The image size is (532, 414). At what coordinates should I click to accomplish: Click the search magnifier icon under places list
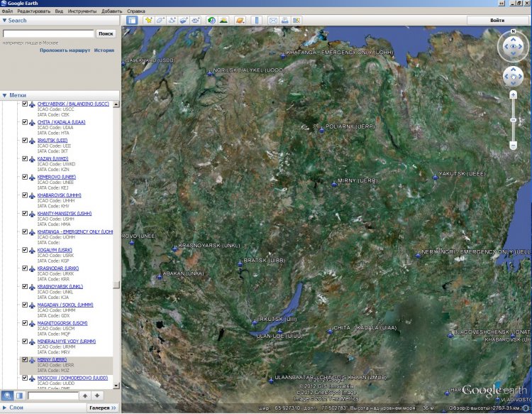tap(7, 396)
